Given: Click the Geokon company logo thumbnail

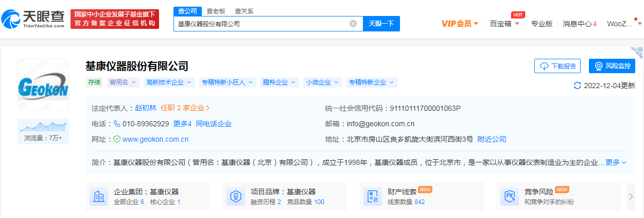Looking at the screenshot, I should 43,85.
